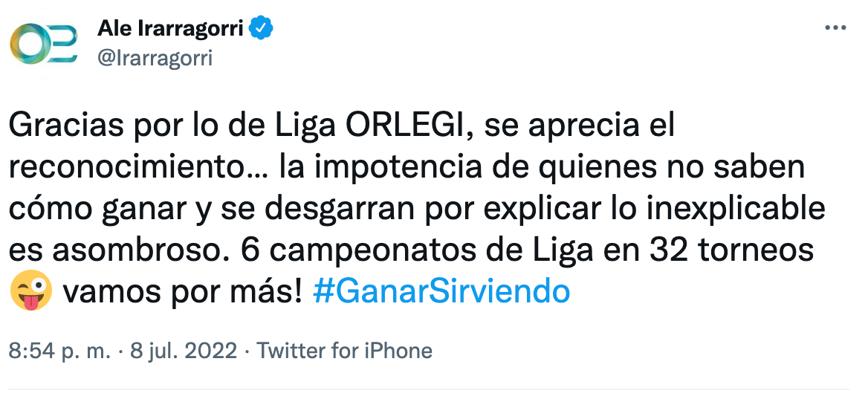Image resolution: width=868 pixels, height=399 pixels.
Task: Click the @Irarragorri handle
Action: point(155,57)
